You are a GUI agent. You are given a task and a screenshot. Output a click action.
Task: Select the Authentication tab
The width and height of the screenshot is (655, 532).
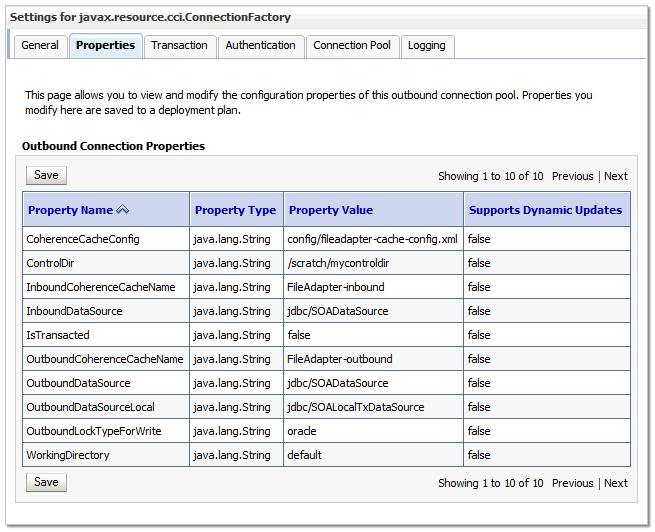tap(260, 46)
